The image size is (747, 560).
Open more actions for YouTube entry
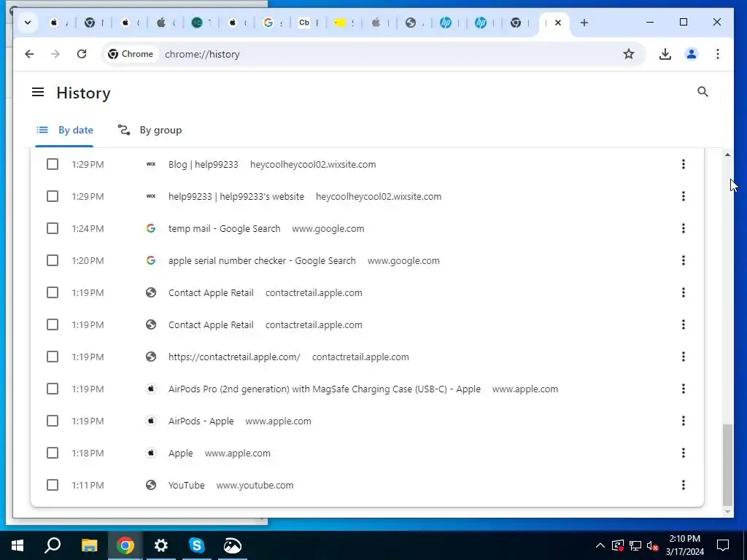click(683, 485)
